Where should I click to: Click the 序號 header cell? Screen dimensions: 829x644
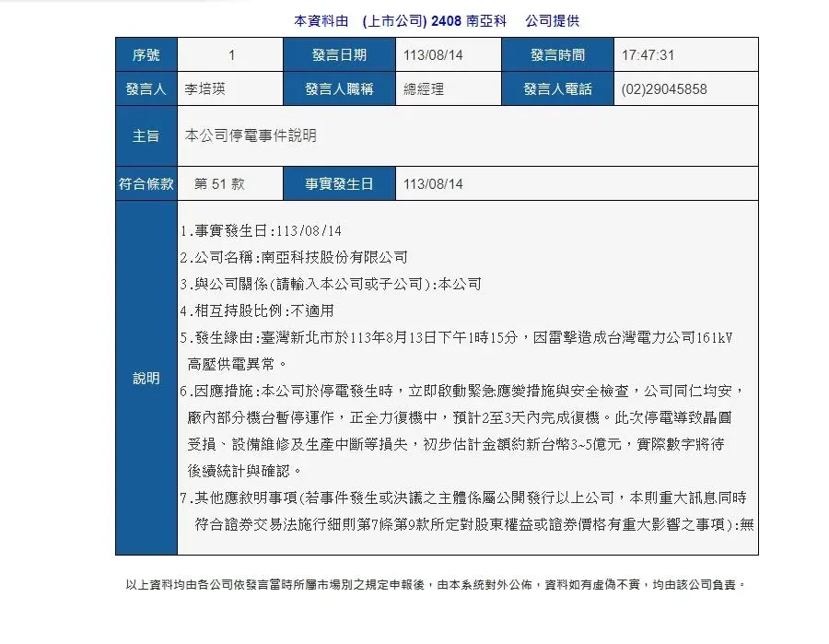click(146, 55)
